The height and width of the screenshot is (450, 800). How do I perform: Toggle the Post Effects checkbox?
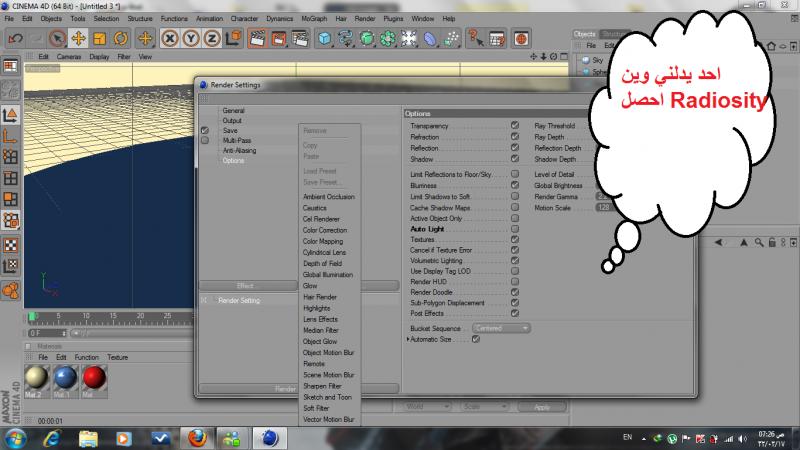515,313
